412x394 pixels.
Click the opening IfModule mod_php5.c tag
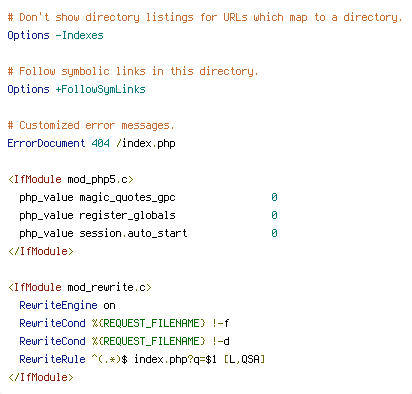(x=71, y=179)
